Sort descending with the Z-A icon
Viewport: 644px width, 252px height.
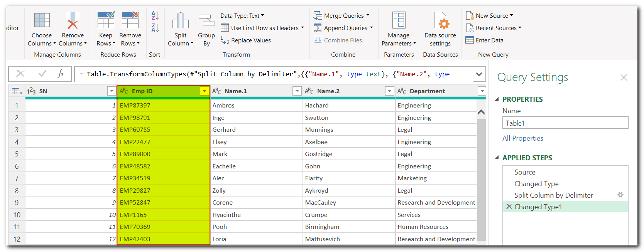pos(155,28)
